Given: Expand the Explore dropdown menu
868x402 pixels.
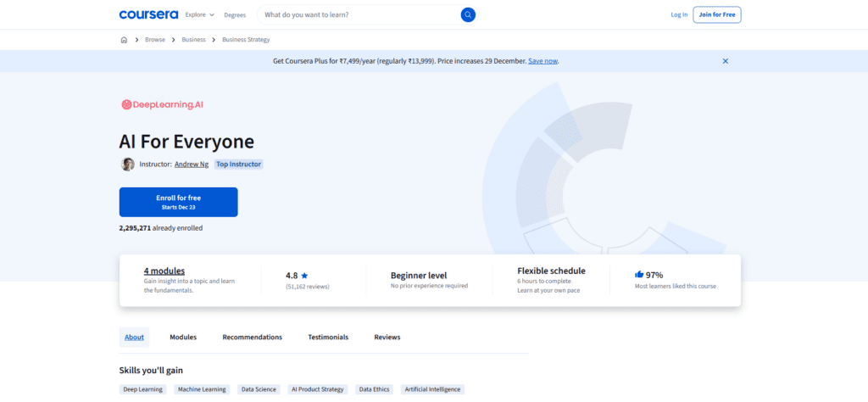Looking at the screenshot, I should (x=200, y=15).
